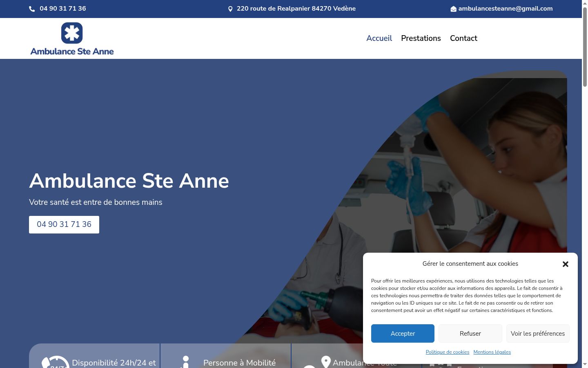Accept cookies with the Accepter button
The height and width of the screenshot is (368, 588).
[x=403, y=334]
